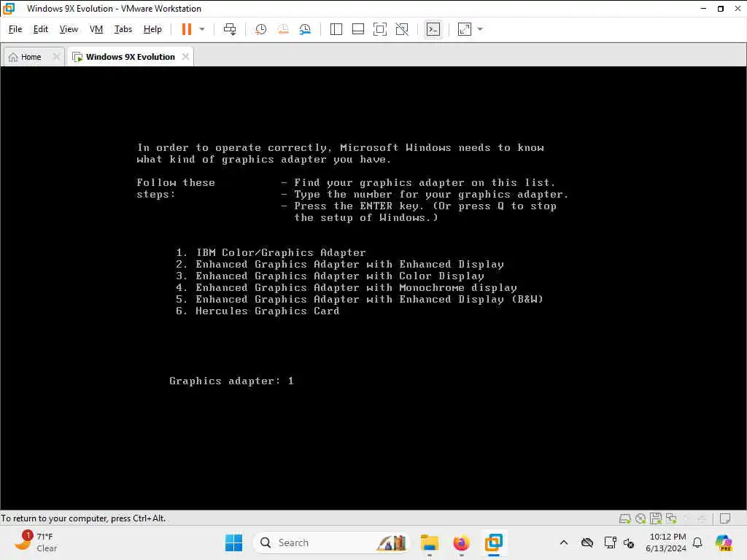747x560 pixels.
Task: Click the VMware Workstation logo in title bar
Action: coord(9,9)
